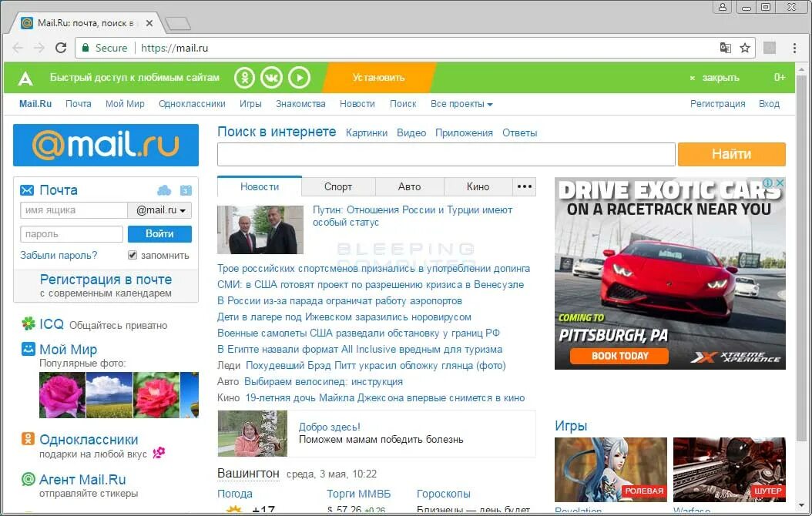812x516 pixels.
Task: Click the browser forward arrow
Action: [x=39, y=48]
